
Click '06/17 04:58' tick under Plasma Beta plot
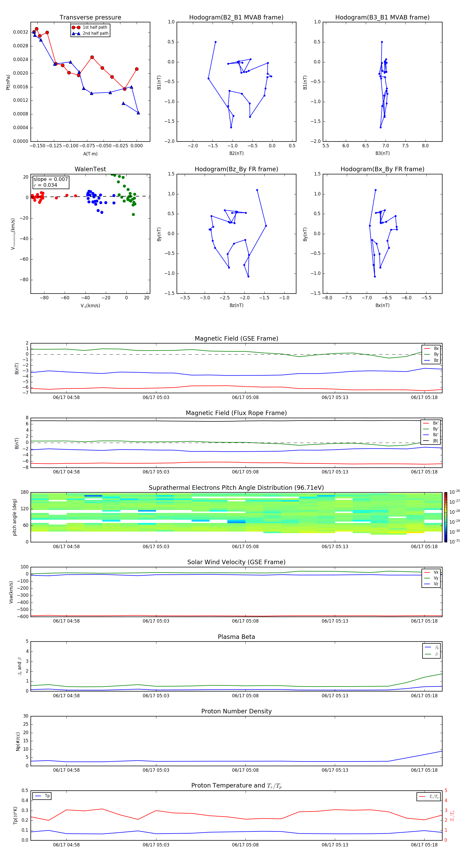pos(66,696)
